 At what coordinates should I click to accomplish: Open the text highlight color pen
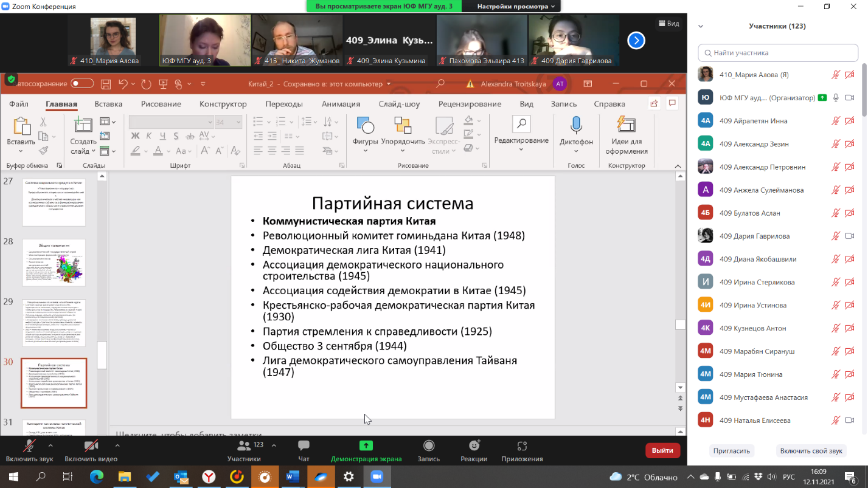tap(134, 151)
